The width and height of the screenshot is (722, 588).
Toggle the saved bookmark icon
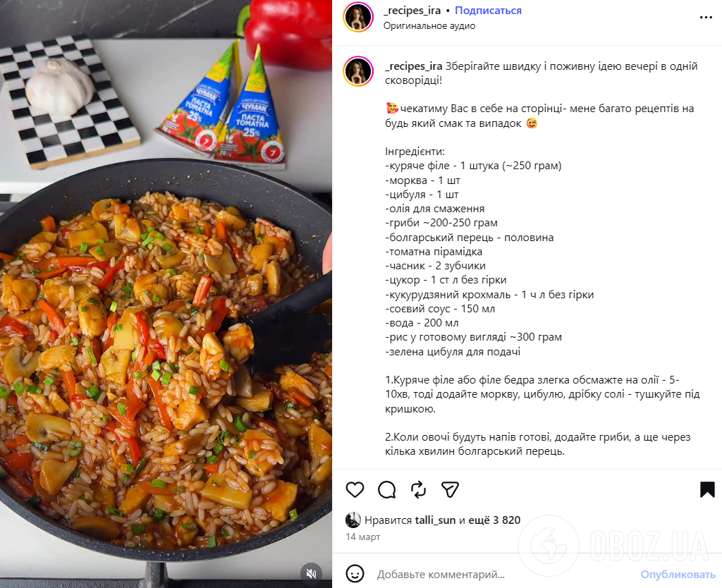tap(707, 489)
